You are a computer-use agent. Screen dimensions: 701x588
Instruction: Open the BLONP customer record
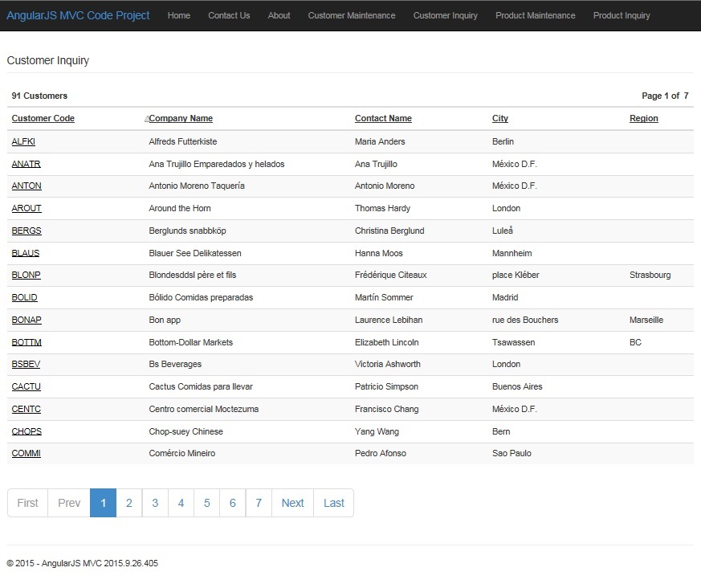coord(26,275)
